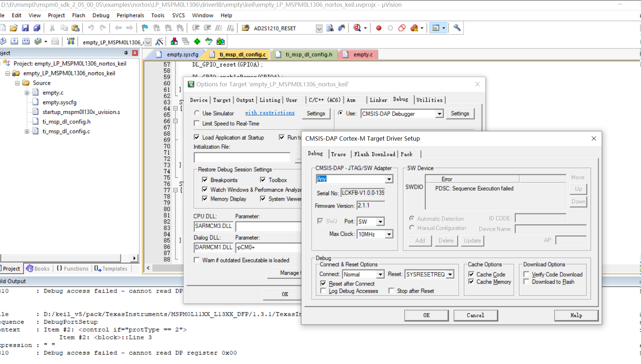
Task: Open Options for Target magic wand icon
Action: (159, 41)
